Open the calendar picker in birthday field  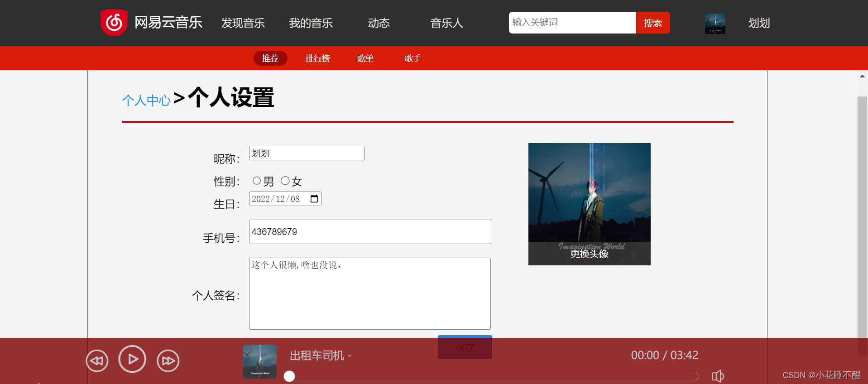click(314, 199)
